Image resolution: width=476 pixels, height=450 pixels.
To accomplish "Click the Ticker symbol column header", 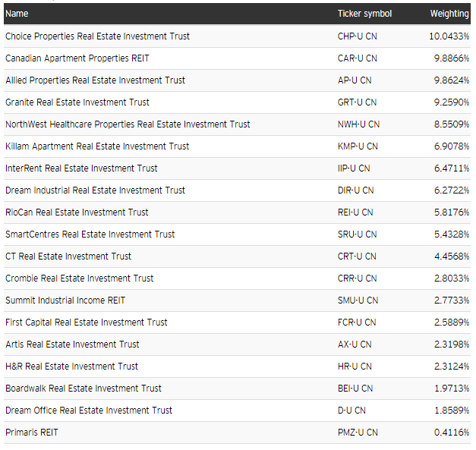I will (x=364, y=14).
